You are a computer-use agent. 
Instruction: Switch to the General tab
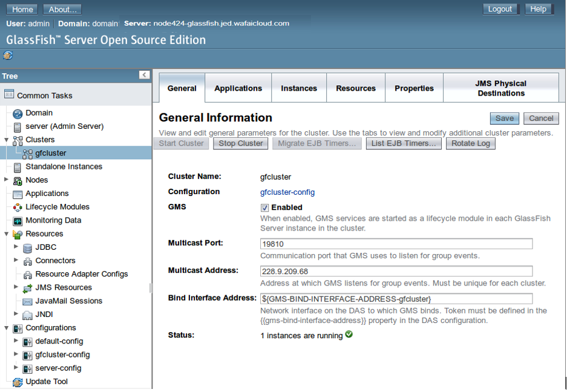(x=182, y=88)
